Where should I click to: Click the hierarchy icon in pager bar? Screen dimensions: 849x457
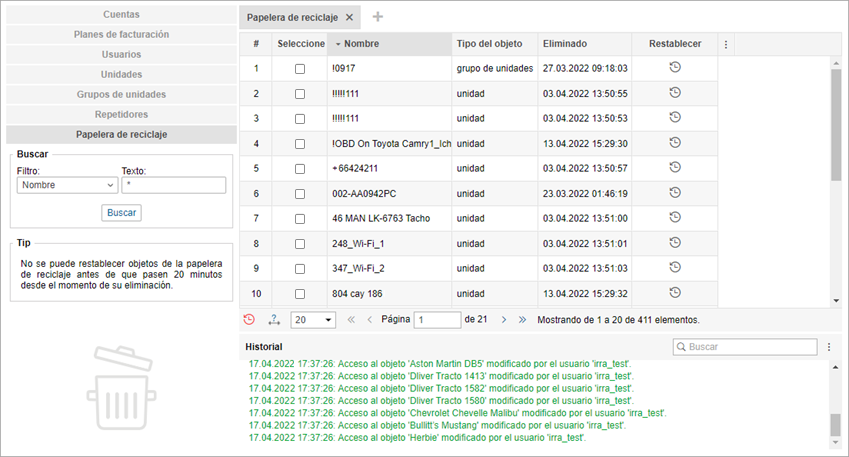click(274, 319)
